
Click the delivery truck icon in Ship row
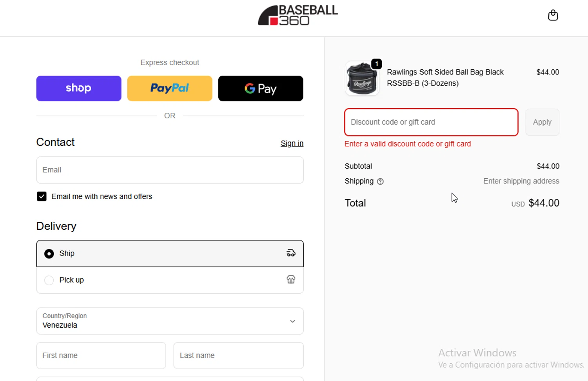coord(291,253)
